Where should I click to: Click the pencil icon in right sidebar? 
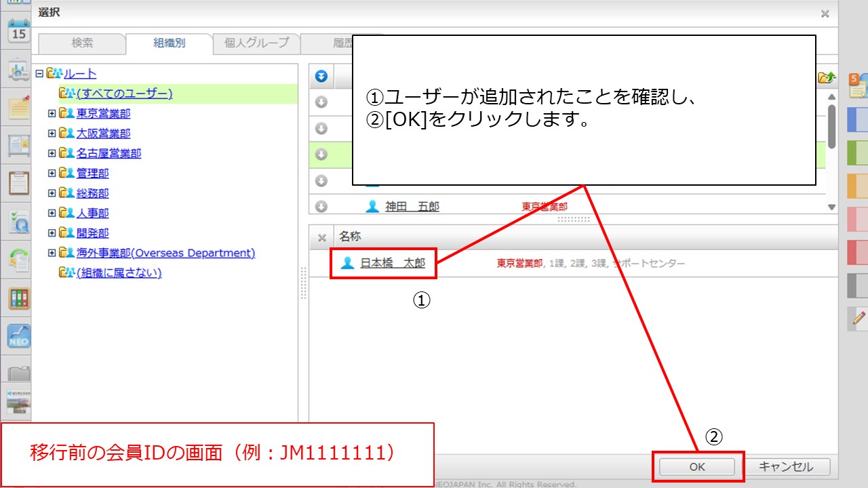859,317
